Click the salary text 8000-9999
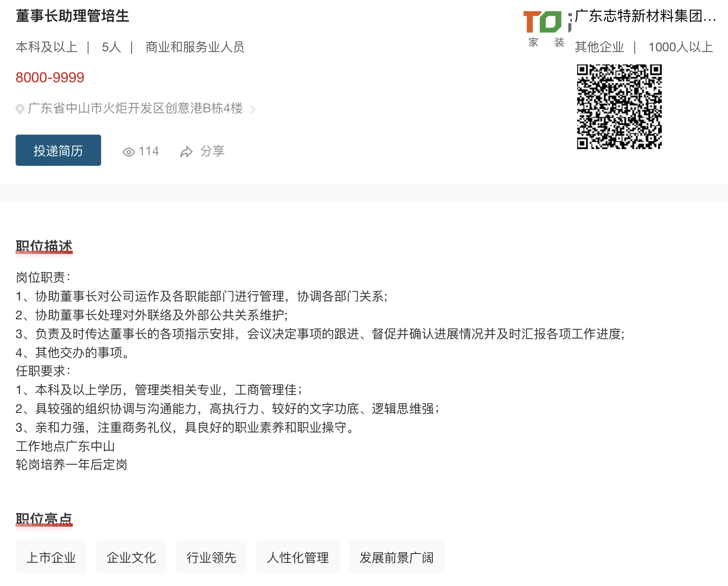Viewport: 728px width, 586px height. (50, 78)
